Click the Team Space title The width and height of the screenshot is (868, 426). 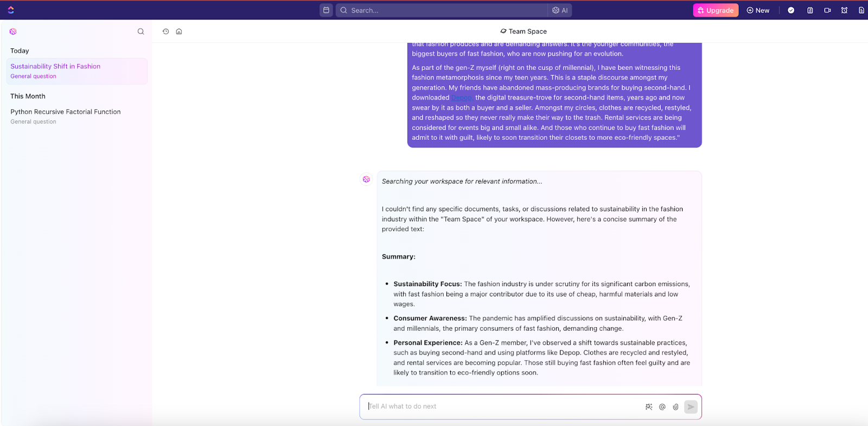pos(524,31)
